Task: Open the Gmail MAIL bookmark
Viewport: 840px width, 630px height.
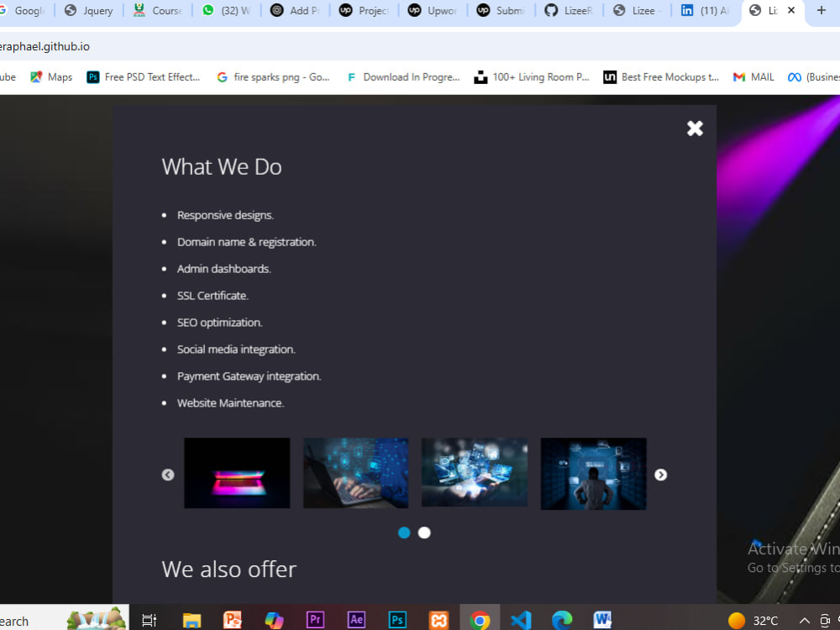Action: click(753, 77)
